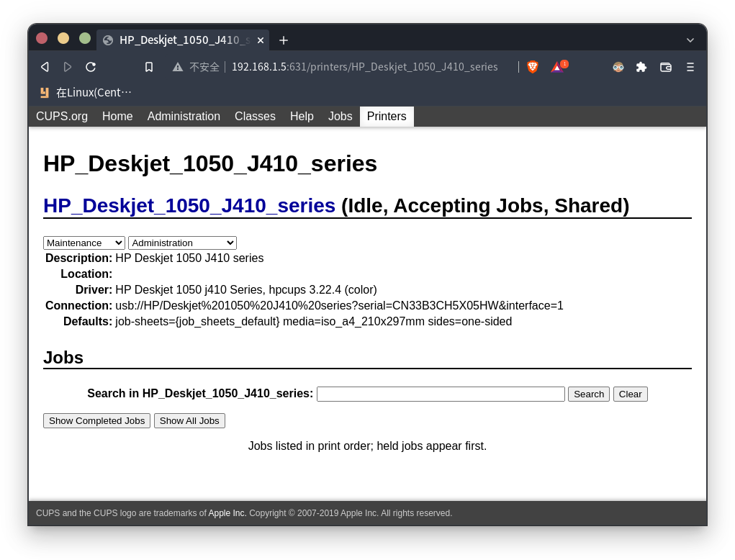
Task: Open the Brave Shields lion icon
Action: click(533, 67)
